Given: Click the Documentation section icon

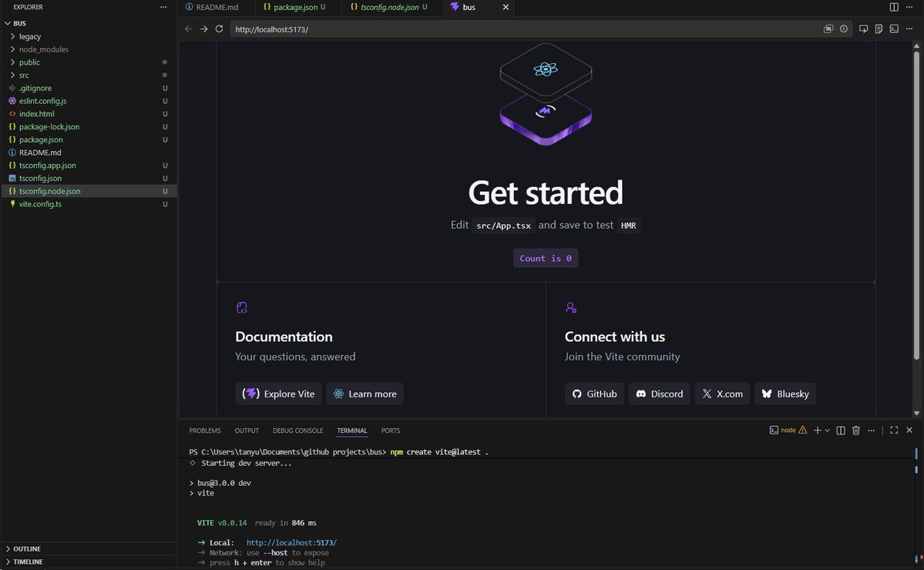Looking at the screenshot, I should (x=242, y=307).
